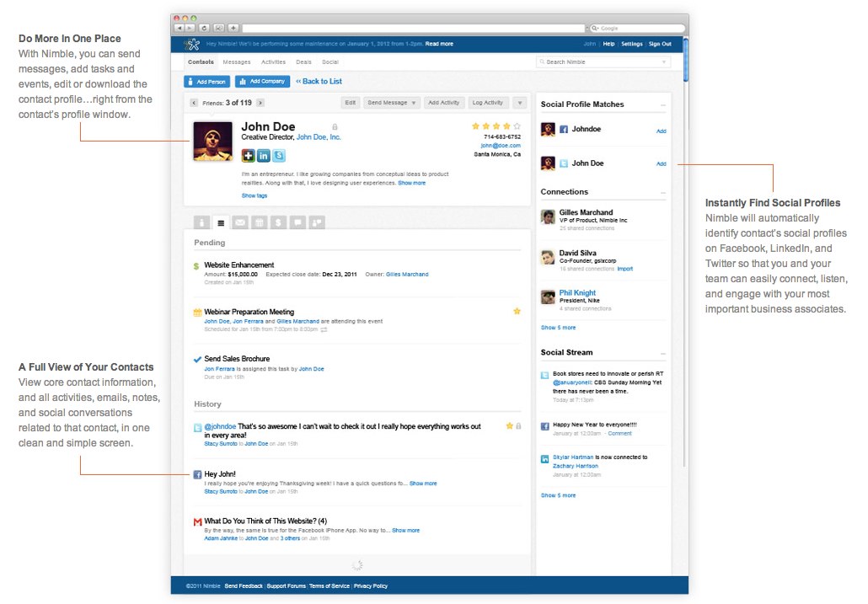Viewport: 868px width, 604px height.
Task: Open John Doe's LinkedIn profile icon
Action: pos(264,156)
